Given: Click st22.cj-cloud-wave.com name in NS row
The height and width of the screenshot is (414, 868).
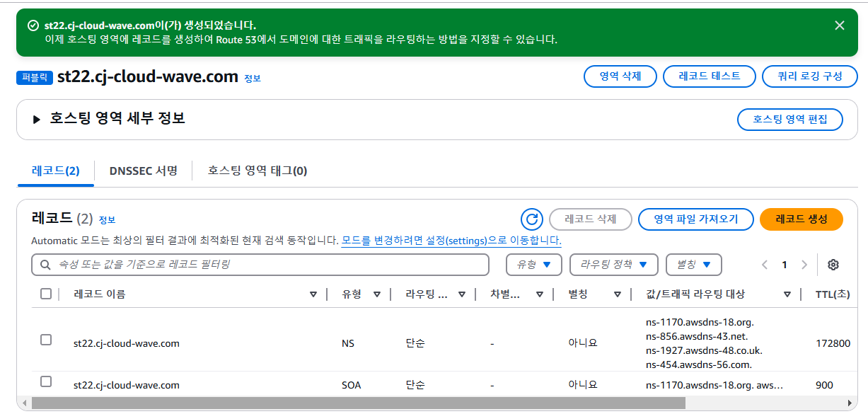Looking at the screenshot, I should 127,343.
